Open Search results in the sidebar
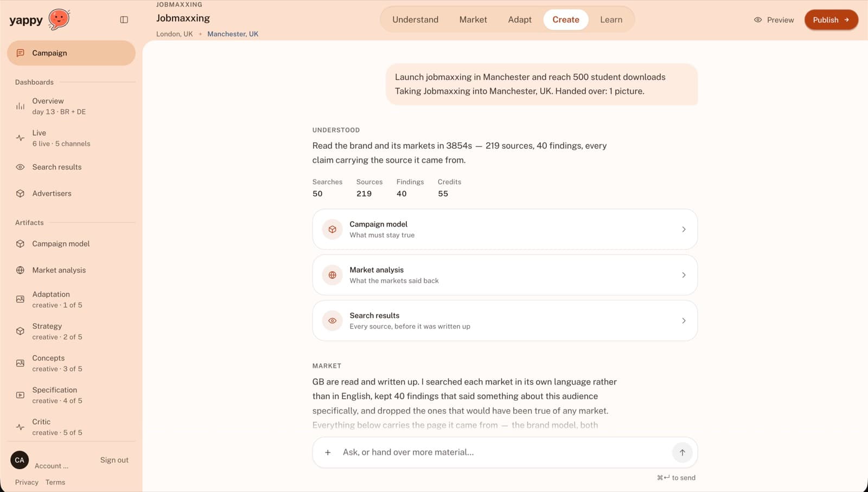The height and width of the screenshot is (492, 868). 71,167
